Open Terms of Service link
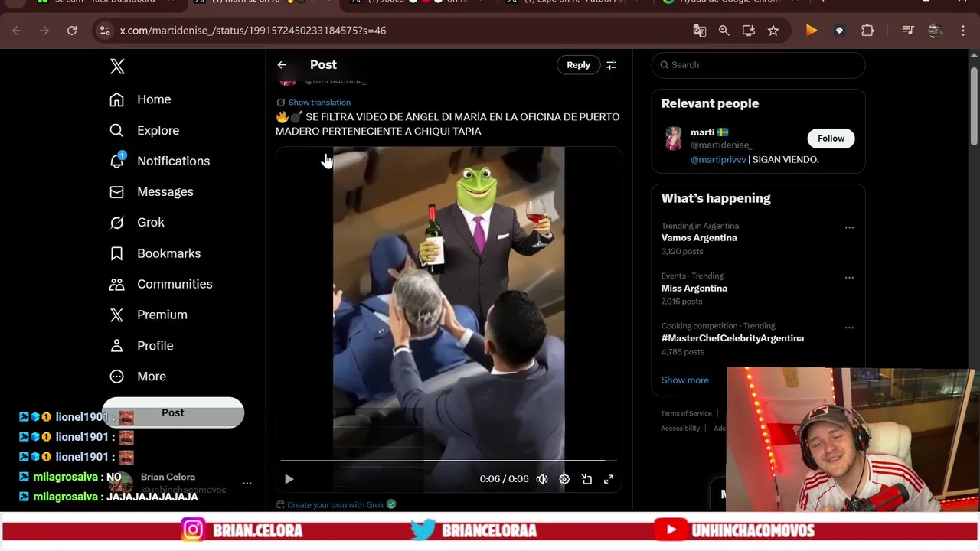This screenshot has height=551, width=980. 686,413
